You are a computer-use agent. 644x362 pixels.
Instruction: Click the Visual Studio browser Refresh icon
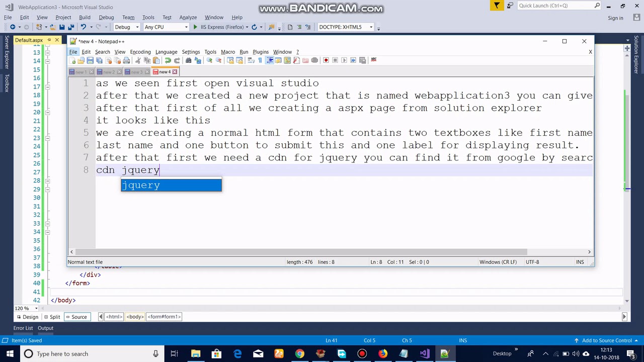(x=254, y=27)
